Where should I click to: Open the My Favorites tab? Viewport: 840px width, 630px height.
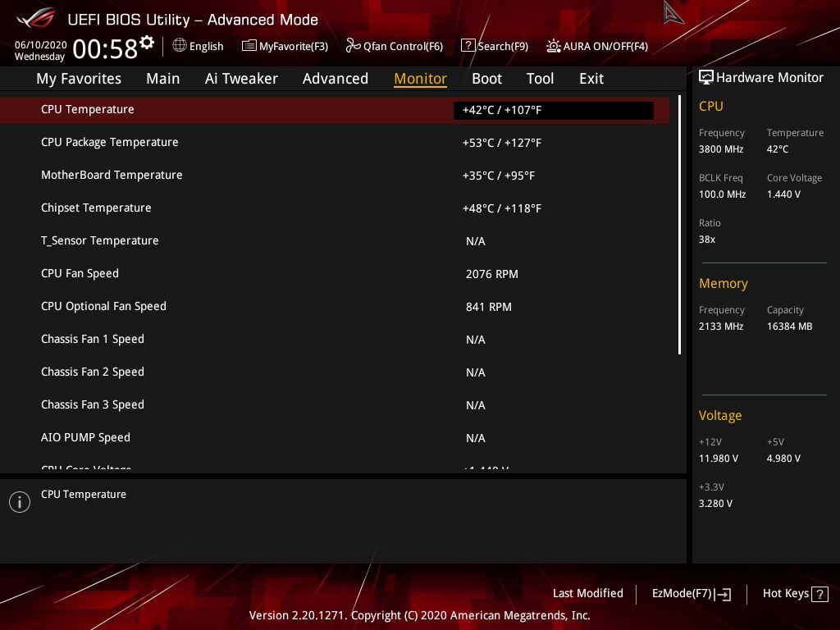(79, 79)
